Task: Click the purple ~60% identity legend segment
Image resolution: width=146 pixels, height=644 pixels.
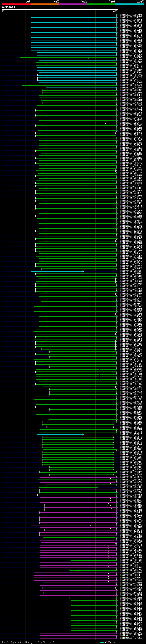Action: point(73,4)
